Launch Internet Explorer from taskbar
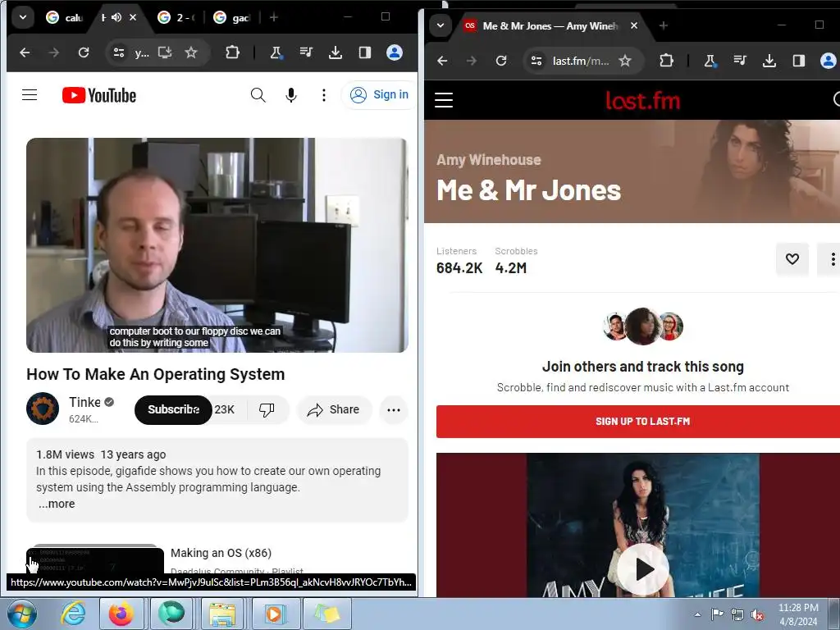 click(73, 614)
